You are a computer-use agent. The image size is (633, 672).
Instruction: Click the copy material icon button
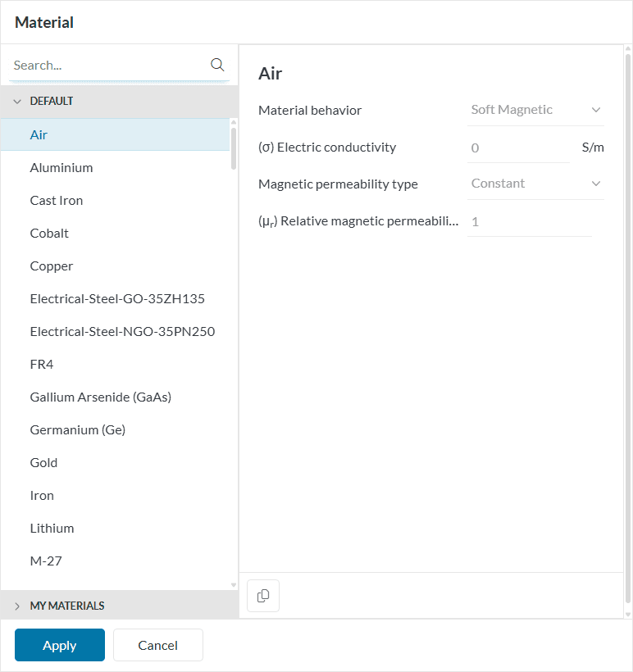pyautogui.click(x=263, y=596)
